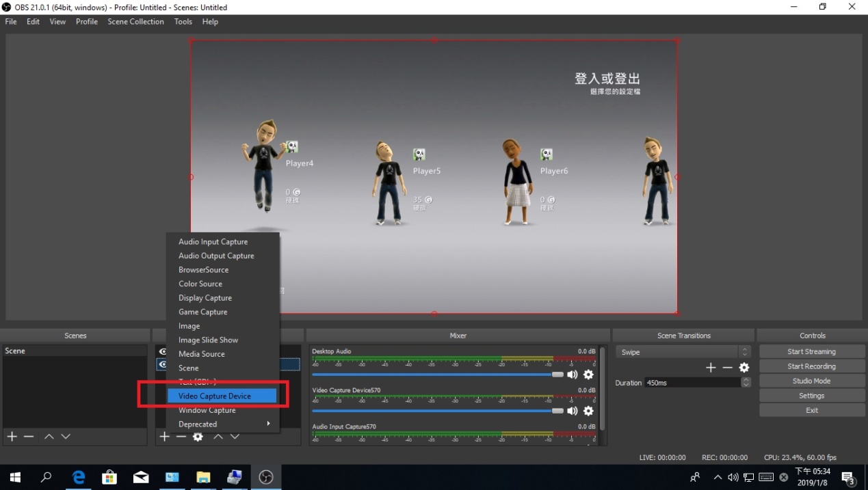Launch Microsoft Edge from the taskbar
This screenshot has height=490, width=868.
[78, 477]
